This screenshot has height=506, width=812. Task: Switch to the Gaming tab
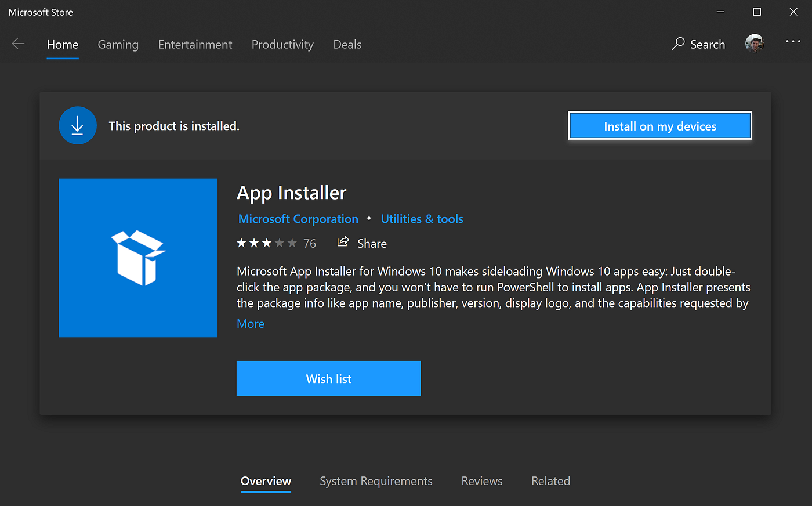[118, 44]
